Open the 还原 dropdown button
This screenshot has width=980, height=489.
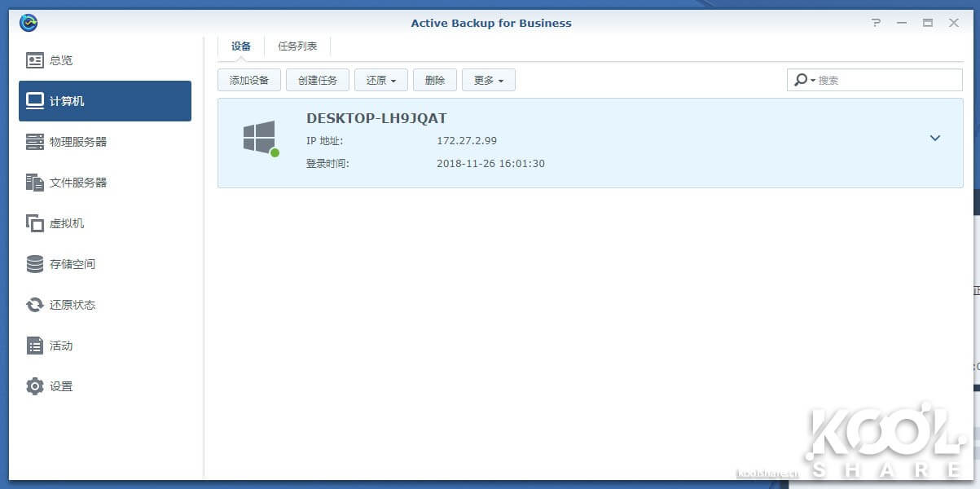pyautogui.click(x=381, y=80)
